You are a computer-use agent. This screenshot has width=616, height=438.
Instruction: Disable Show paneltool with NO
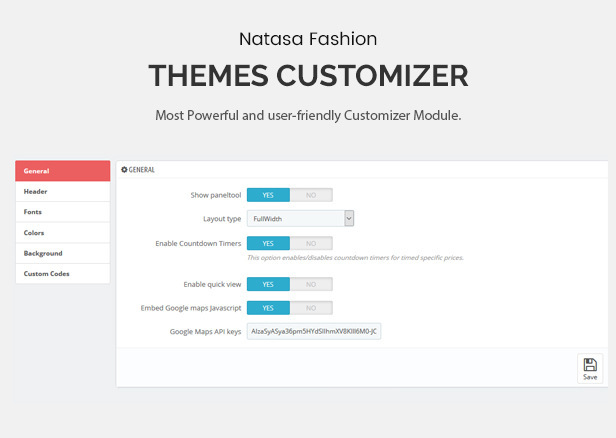[311, 195]
